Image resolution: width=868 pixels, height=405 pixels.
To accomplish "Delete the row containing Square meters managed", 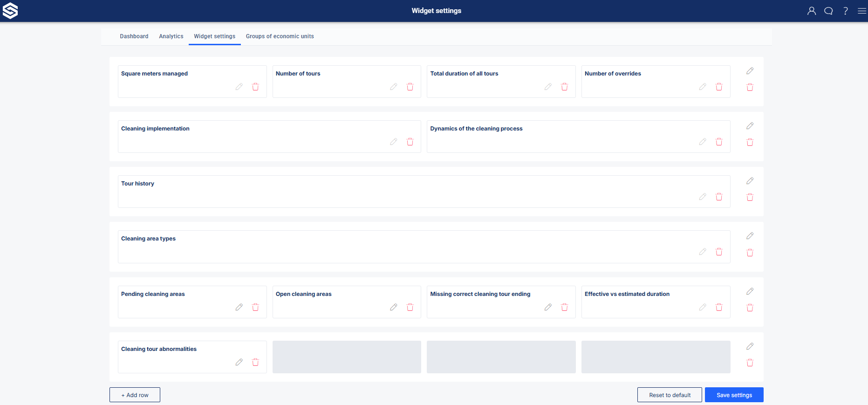I will (x=750, y=87).
